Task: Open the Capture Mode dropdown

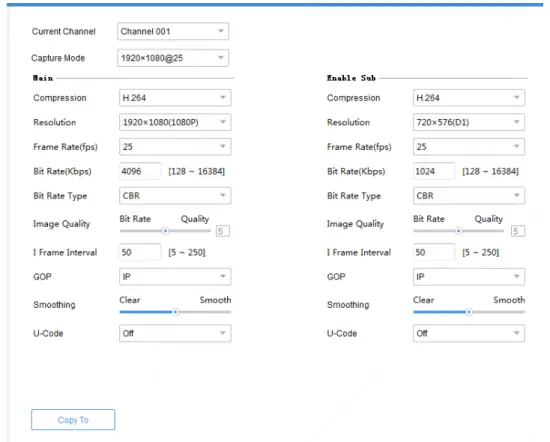Action: [x=173, y=58]
